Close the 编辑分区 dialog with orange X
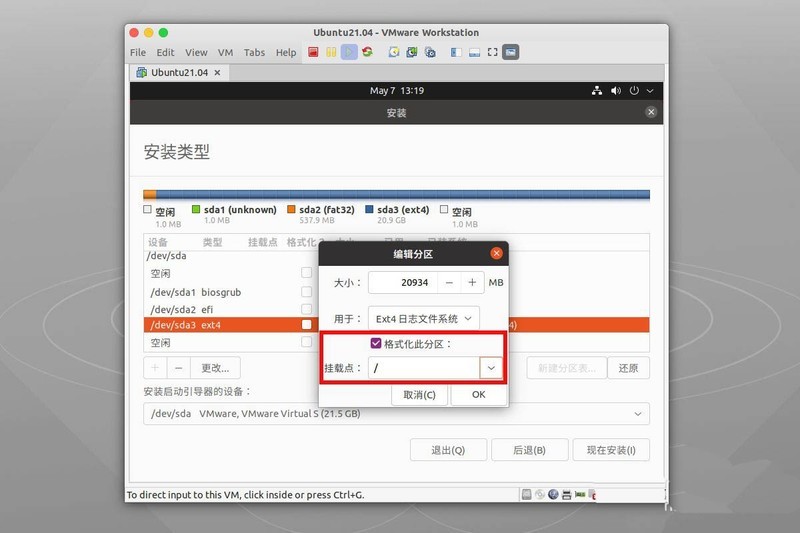 coord(496,253)
